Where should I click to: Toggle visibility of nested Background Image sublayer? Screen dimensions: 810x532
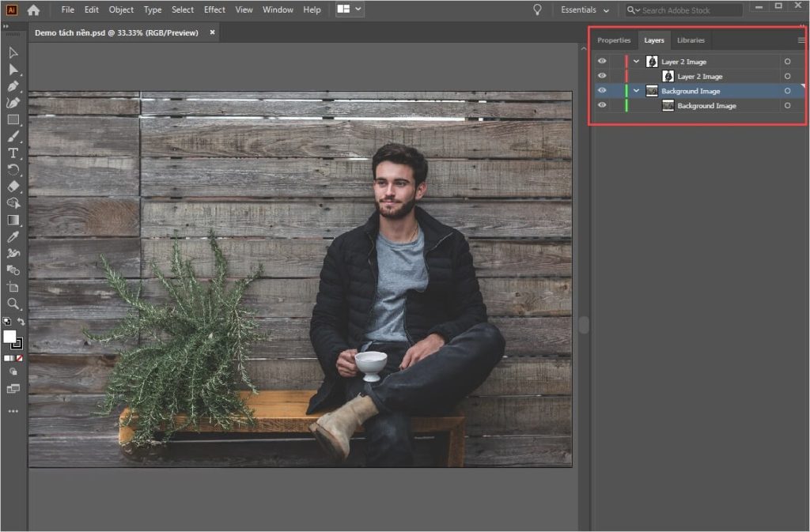[602, 106]
